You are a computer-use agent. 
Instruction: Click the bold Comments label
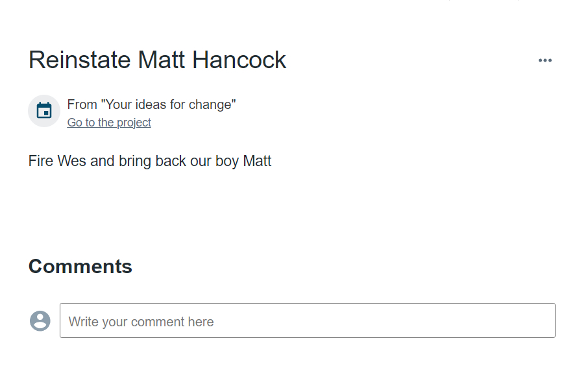[x=80, y=267]
